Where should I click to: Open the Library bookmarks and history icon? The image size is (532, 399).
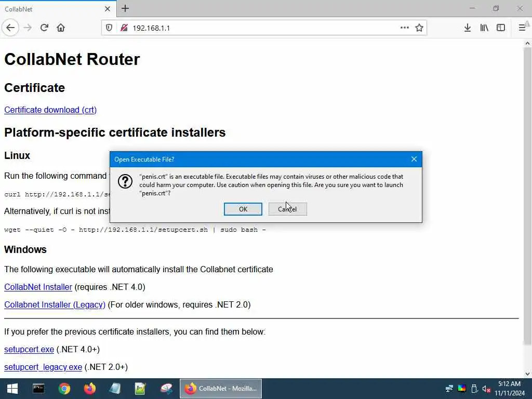tap(484, 28)
